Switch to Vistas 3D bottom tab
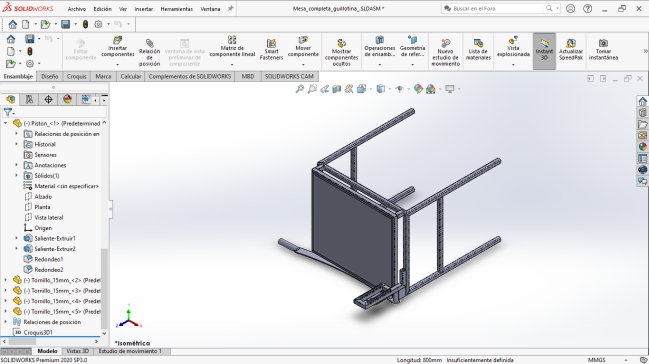The image size is (649, 364). click(77, 351)
